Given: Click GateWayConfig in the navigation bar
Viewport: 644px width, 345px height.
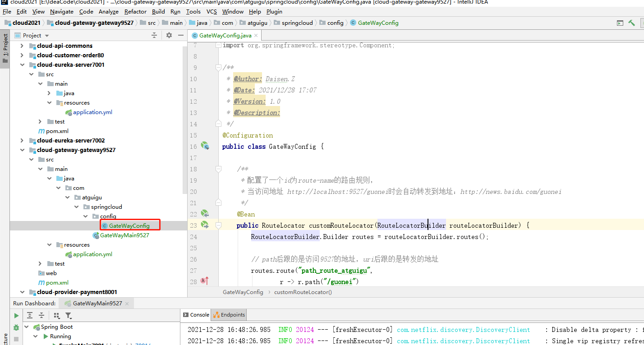Looking at the screenshot, I should point(374,23).
